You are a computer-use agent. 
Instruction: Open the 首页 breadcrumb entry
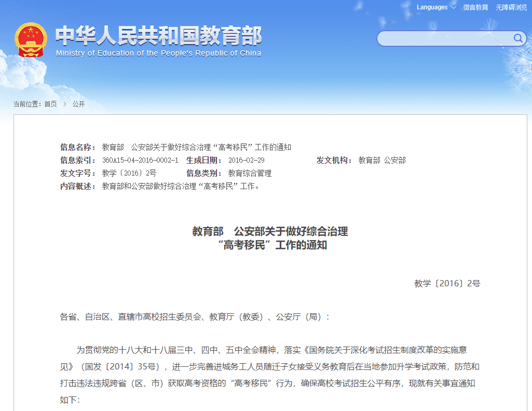51,104
